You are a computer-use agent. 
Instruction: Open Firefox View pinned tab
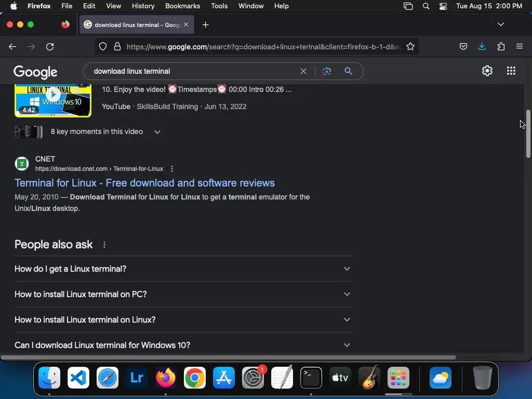65,24
